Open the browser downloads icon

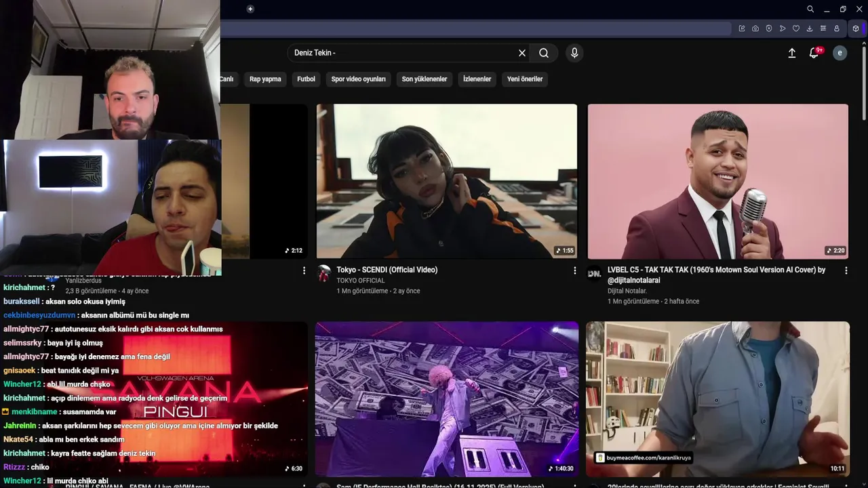coord(810,28)
